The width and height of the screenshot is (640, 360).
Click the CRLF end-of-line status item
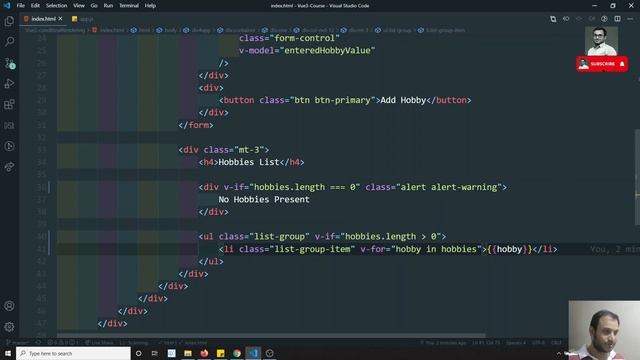pyautogui.click(x=556, y=342)
